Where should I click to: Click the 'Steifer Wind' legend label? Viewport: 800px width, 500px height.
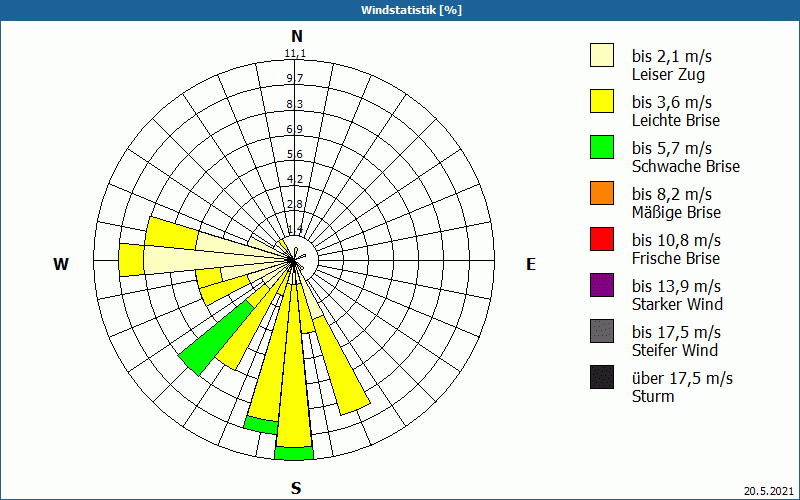click(674, 350)
